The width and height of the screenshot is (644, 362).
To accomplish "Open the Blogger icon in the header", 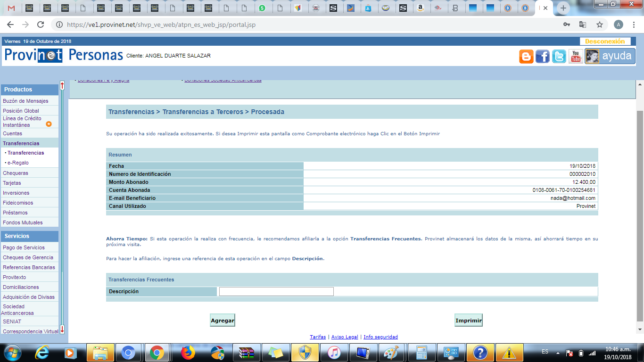I will [x=526, y=57].
